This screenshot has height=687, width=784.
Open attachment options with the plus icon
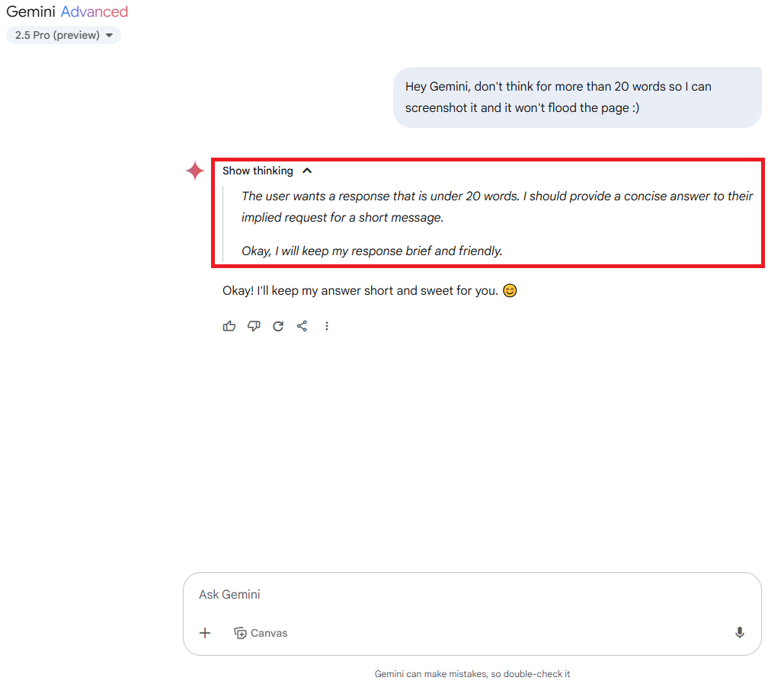[x=205, y=633]
